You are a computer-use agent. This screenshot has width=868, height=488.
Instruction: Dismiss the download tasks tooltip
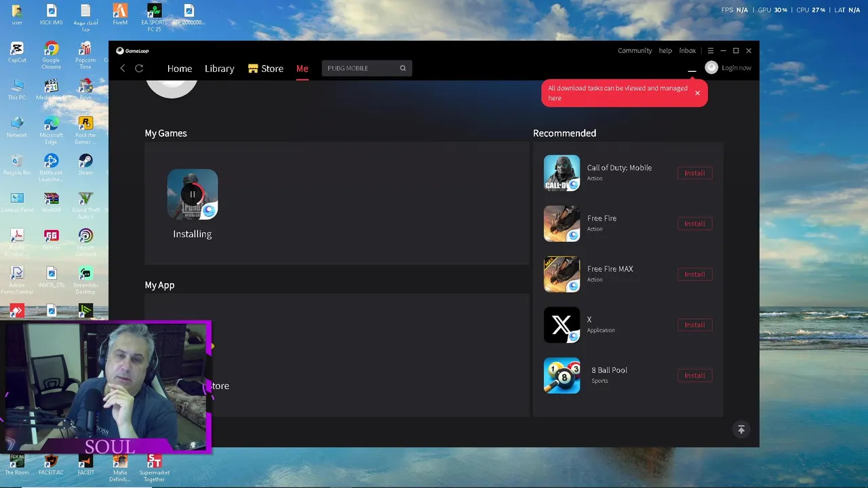pos(697,93)
